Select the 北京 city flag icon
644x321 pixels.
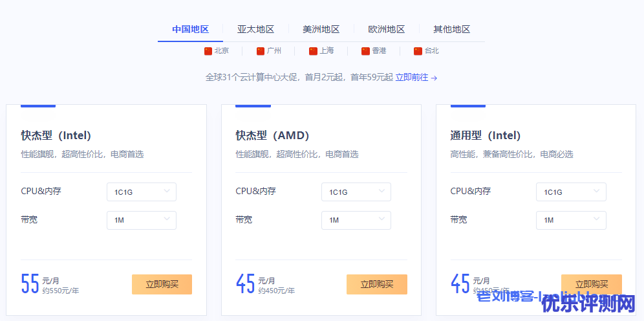click(x=208, y=51)
